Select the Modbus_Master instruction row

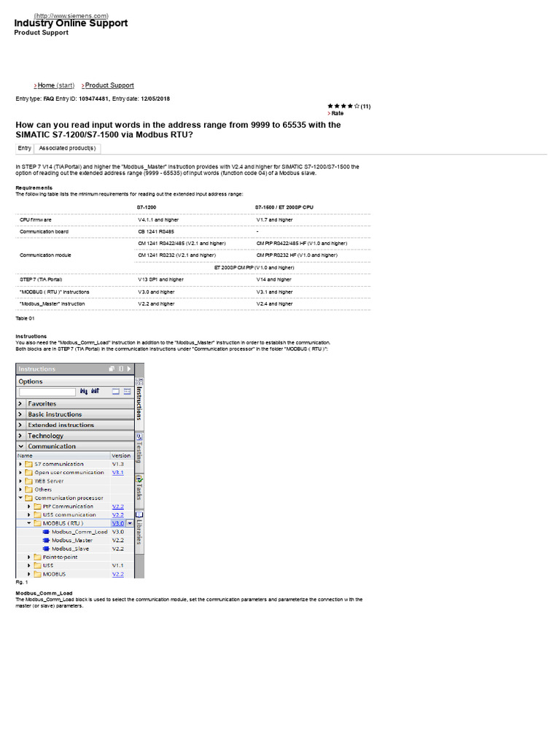[75, 541]
